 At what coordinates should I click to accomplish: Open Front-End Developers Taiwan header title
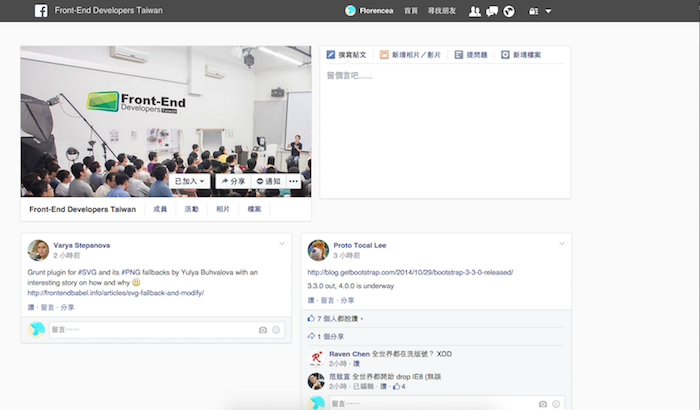tap(108, 10)
